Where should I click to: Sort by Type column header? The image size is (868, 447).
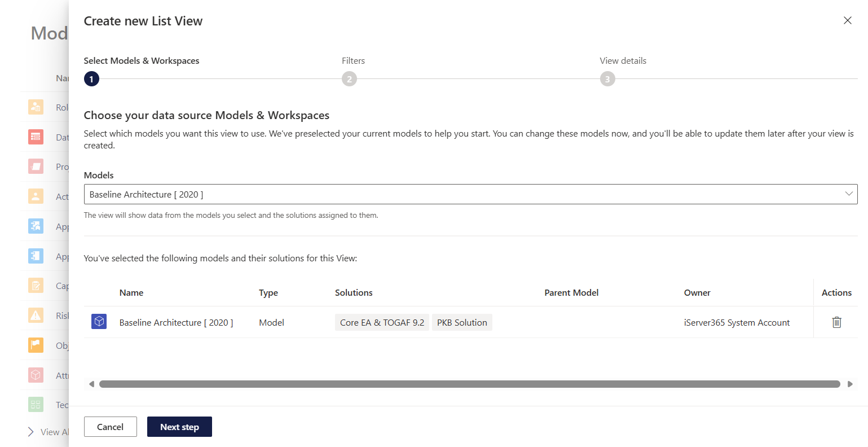[268, 292]
